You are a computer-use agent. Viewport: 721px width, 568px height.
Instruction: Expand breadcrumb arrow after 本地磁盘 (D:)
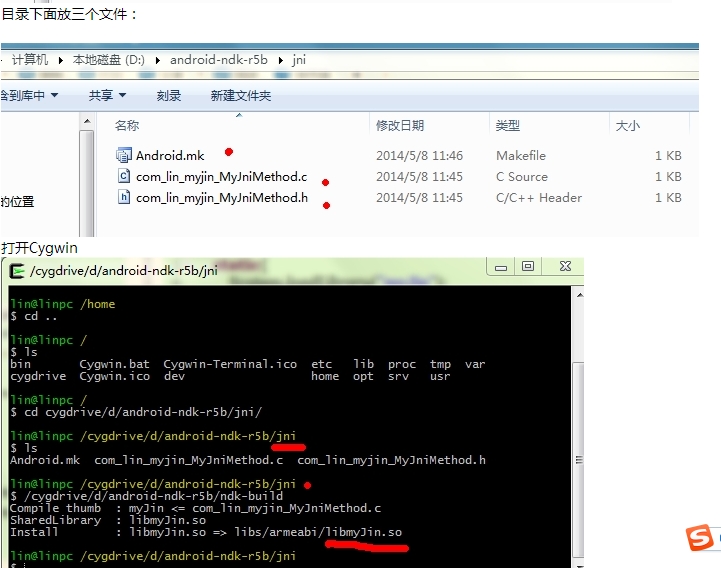158,60
